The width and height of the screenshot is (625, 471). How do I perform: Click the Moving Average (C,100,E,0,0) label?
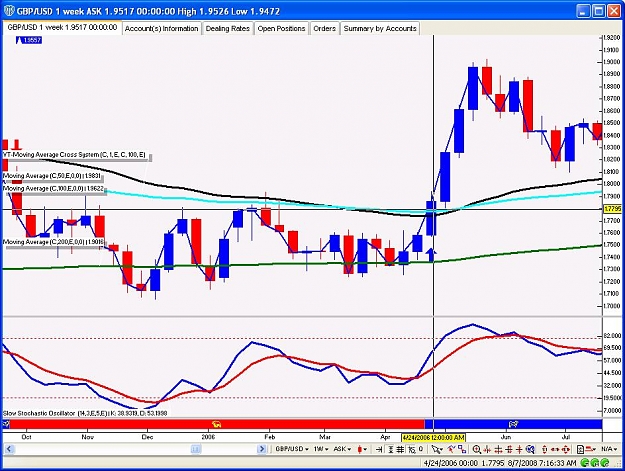(x=53, y=188)
